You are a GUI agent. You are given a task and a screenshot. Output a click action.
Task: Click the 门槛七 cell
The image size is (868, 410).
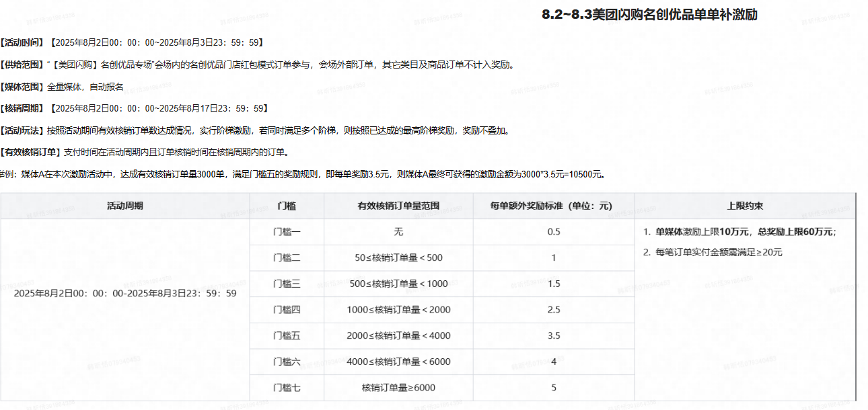[x=287, y=388]
